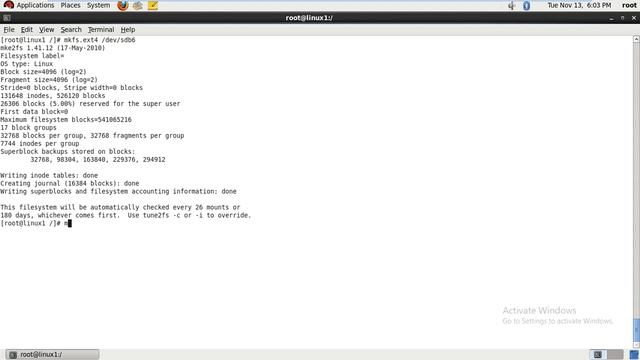Viewport: 640px width, 360px height.
Task: Open the clock showing Tue Nov 13
Action: click(579, 5)
